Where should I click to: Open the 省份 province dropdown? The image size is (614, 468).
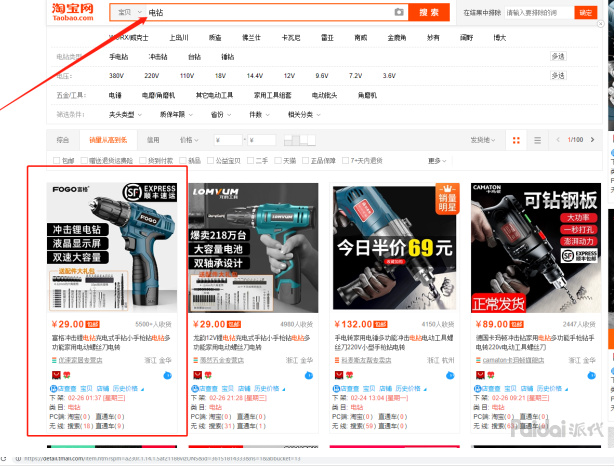[x=221, y=115]
